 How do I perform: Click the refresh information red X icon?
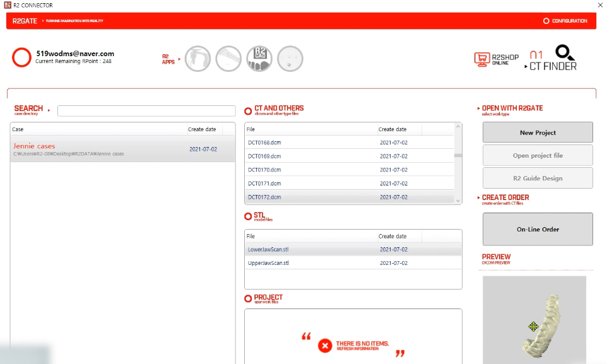(325, 346)
